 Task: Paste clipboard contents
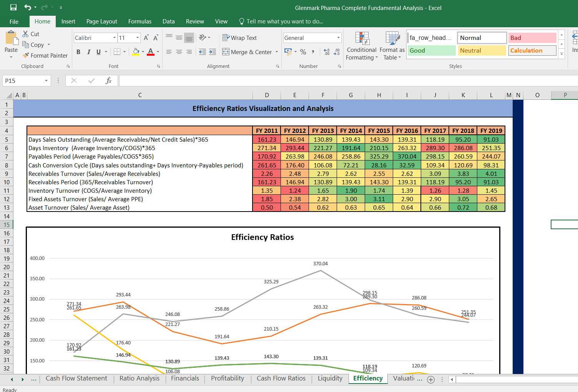[11, 44]
